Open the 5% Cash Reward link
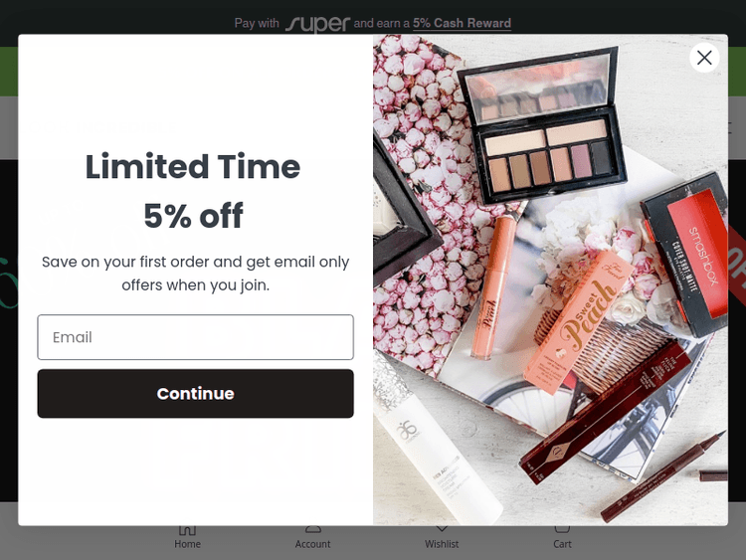Image resolution: width=746 pixels, height=560 pixels. (462, 23)
